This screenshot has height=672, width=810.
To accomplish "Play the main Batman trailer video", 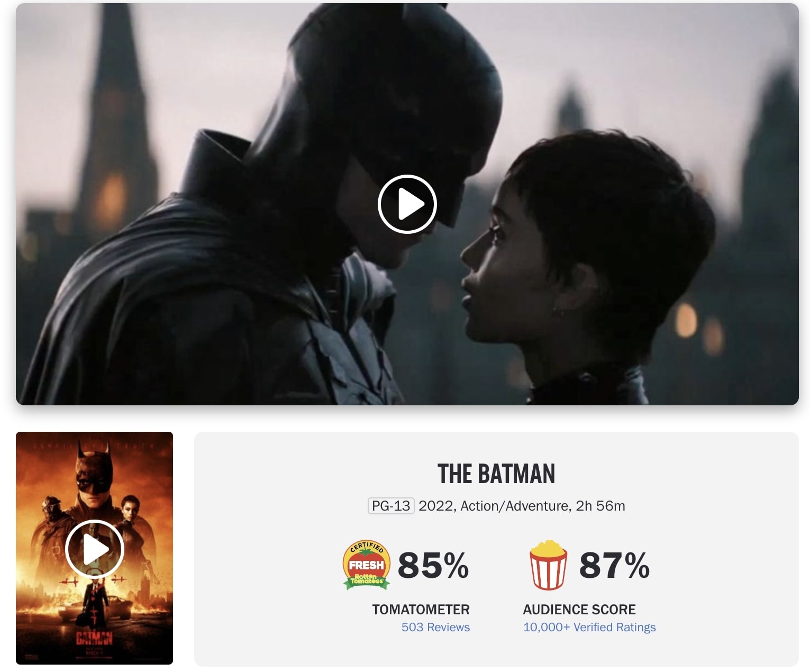I will coord(407,204).
